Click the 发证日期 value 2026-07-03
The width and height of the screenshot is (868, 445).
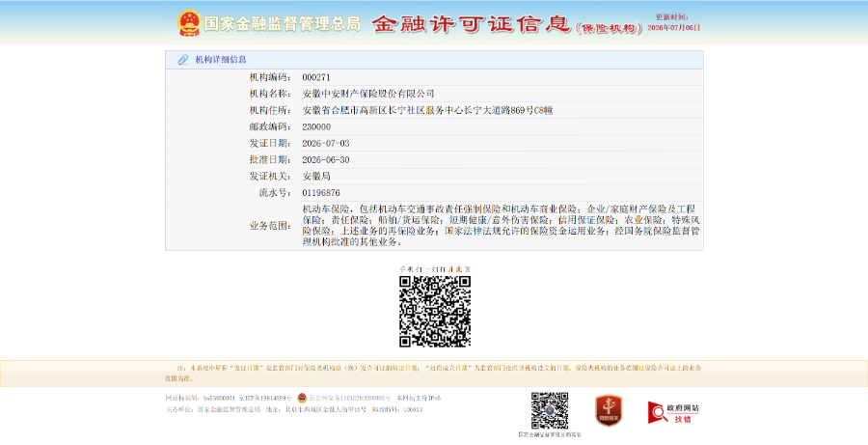326,144
